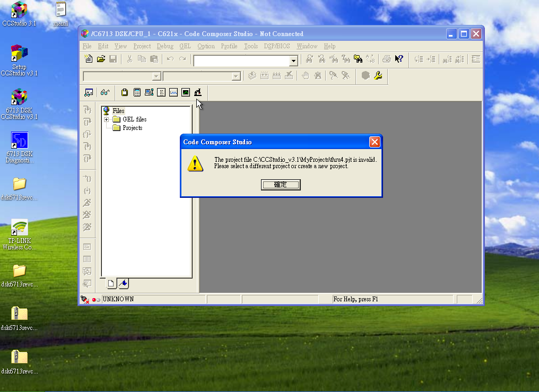Image resolution: width=539 pixels, height=392 pixels.
Task: Open the DSP/BIOS menu
Action: pyautogui.click(x=277, y=46)
